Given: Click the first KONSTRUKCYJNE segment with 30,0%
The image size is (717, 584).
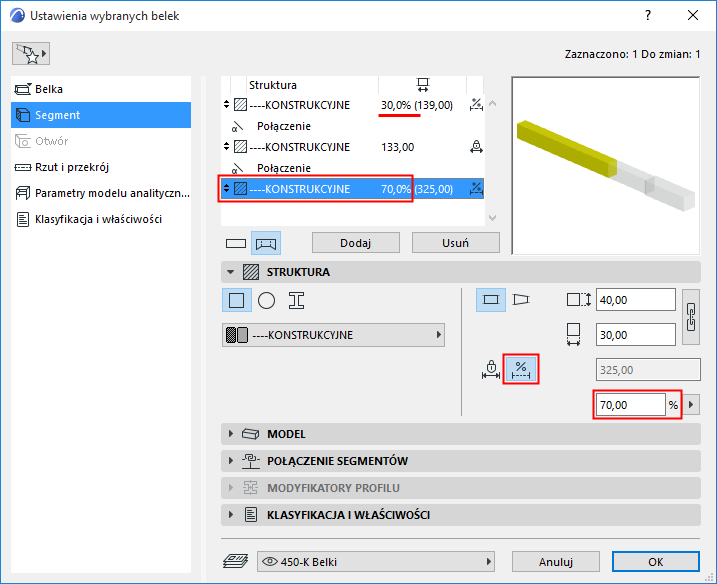Looking at the screenshot, I should click(x=352, y=105).
